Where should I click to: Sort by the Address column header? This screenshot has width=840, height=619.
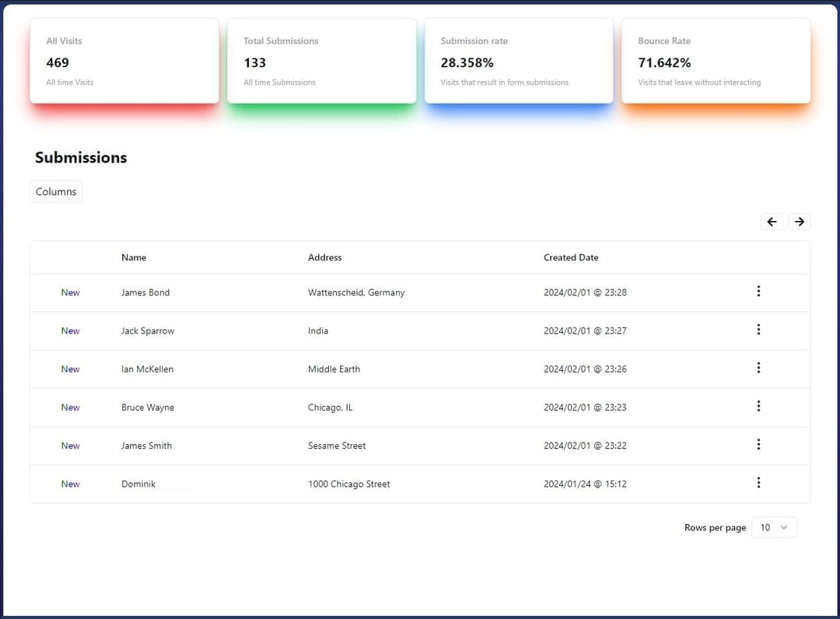[324, 257]
